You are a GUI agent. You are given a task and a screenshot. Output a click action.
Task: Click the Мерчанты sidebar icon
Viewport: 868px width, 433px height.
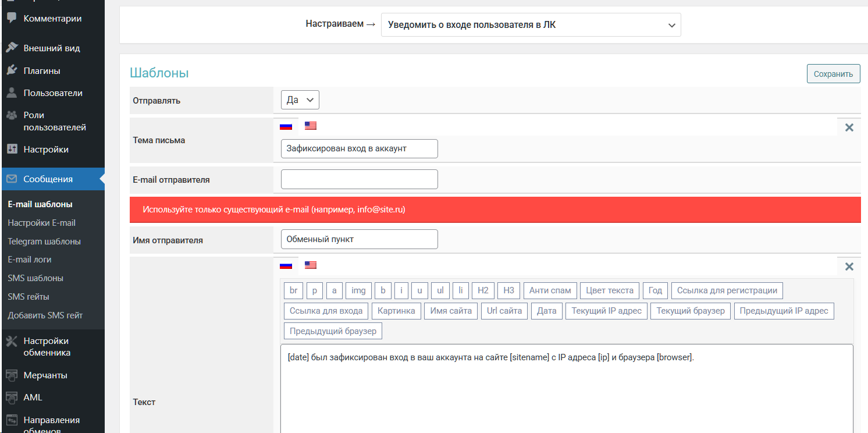point(12,375)
